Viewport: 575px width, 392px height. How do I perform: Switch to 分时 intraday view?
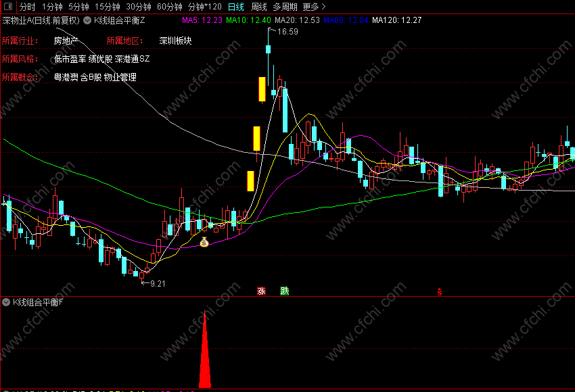tap(28, 7)
